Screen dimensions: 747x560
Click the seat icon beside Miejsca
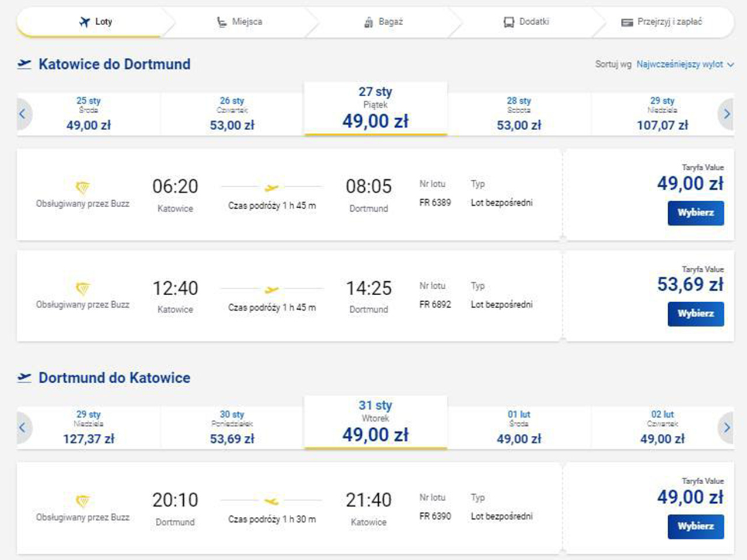click(222, 22)
